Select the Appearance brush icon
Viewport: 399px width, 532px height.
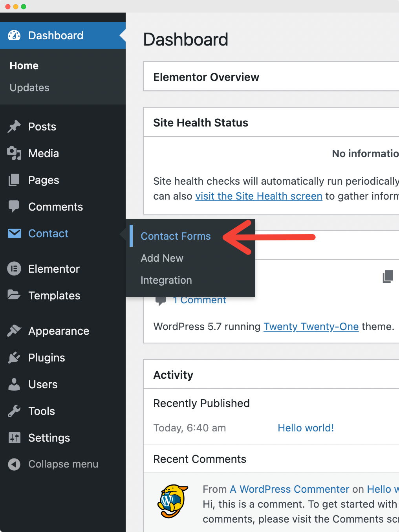(14, 331)
